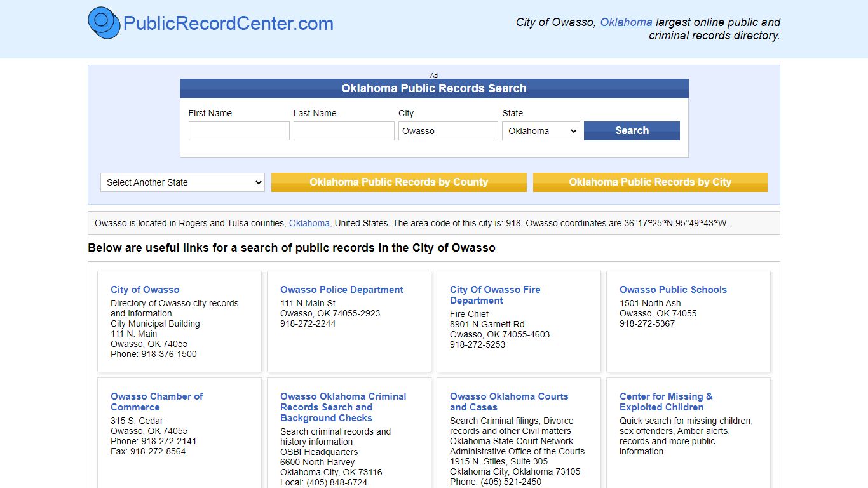Focus the First Name input field
The image size is (868, 488).
(239, 131)
